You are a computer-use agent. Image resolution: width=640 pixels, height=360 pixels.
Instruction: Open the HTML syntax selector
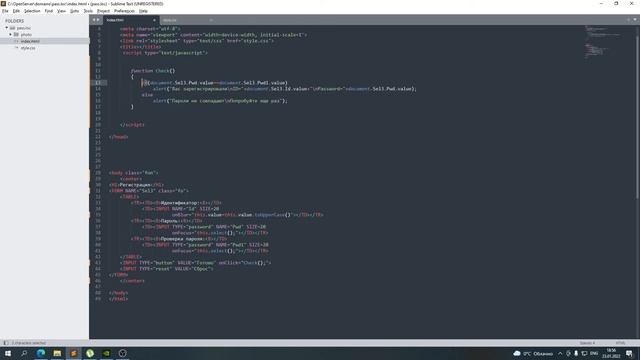point(620,343)
